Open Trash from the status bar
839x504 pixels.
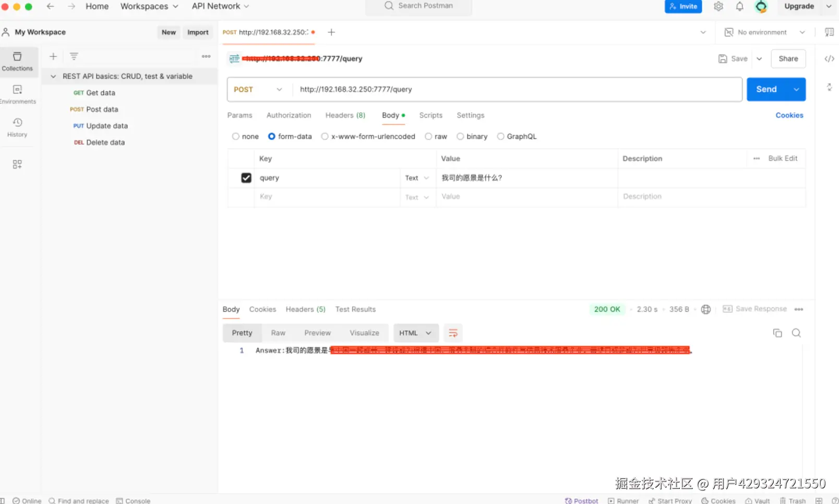[x=793, y=500]
